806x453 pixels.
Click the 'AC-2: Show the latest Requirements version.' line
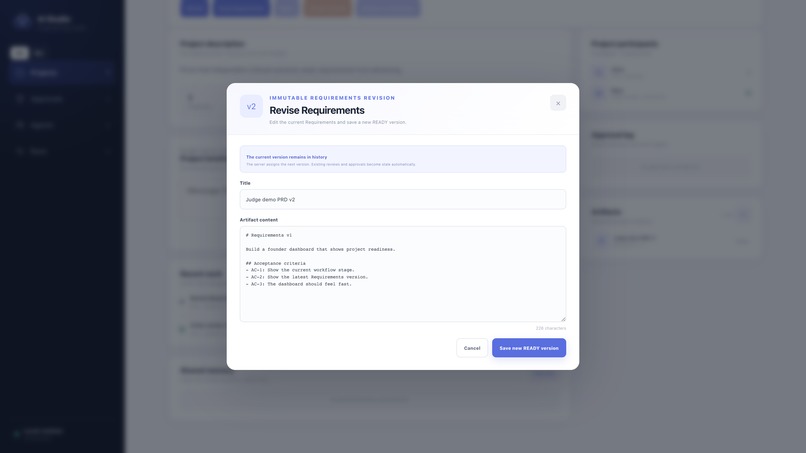(x=307, y=277)
